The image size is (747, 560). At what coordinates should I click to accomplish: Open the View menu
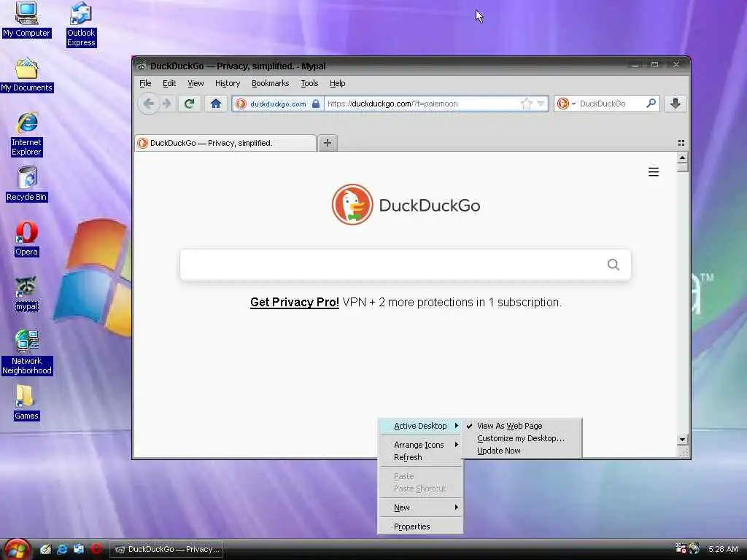196,83
